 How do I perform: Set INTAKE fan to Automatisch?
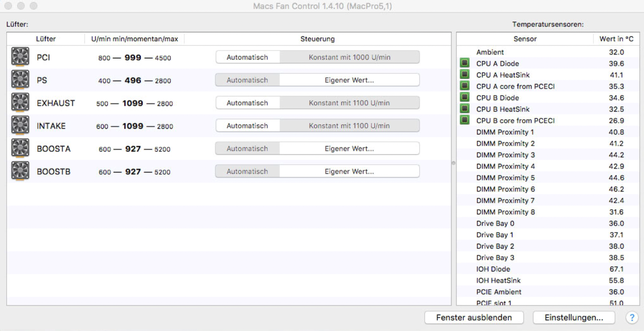[x=248, y=125]
